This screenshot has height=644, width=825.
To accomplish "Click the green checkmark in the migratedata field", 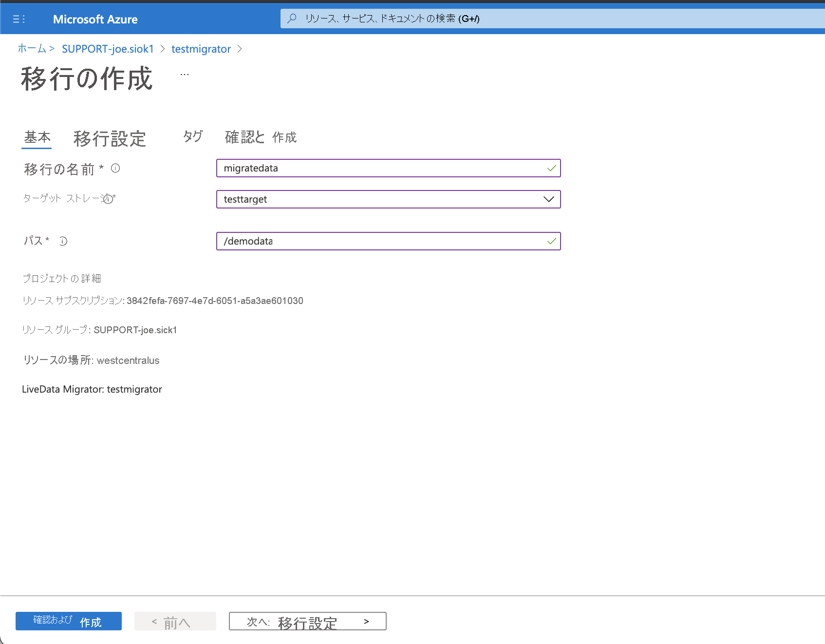I will (x=551, y=168).
